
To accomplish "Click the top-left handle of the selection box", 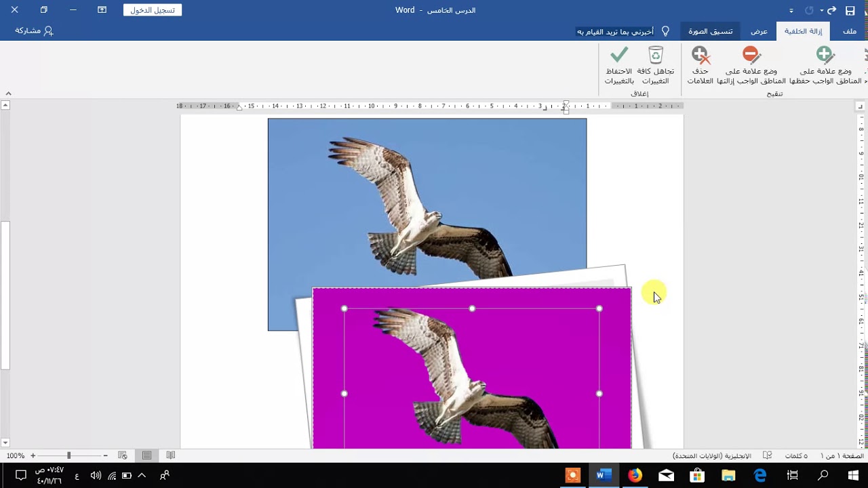I will pos(344,308).
